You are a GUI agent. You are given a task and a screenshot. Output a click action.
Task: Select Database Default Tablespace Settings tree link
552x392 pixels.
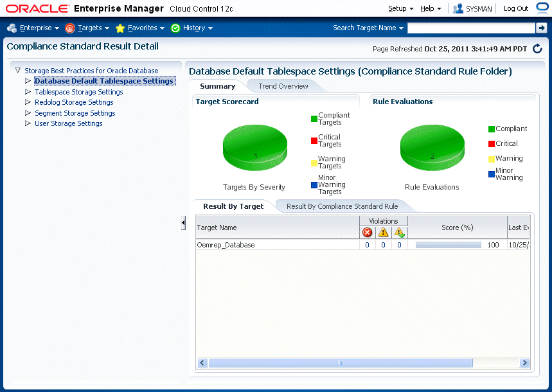(x=104, y=81)
